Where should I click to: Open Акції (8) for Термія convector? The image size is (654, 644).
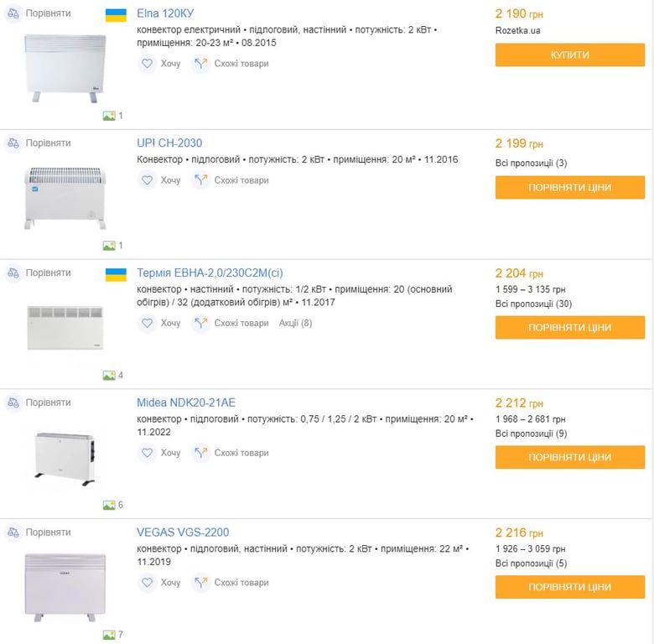click(x=295, y=323)
